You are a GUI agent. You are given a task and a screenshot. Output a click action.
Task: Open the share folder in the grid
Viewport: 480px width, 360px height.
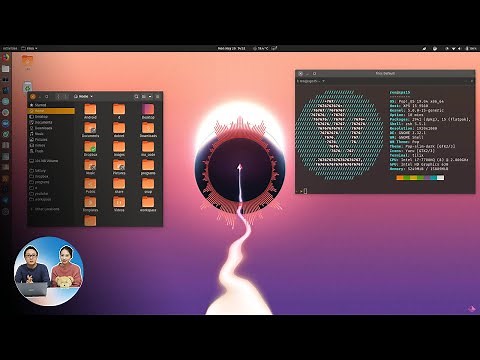click(119, 185)
